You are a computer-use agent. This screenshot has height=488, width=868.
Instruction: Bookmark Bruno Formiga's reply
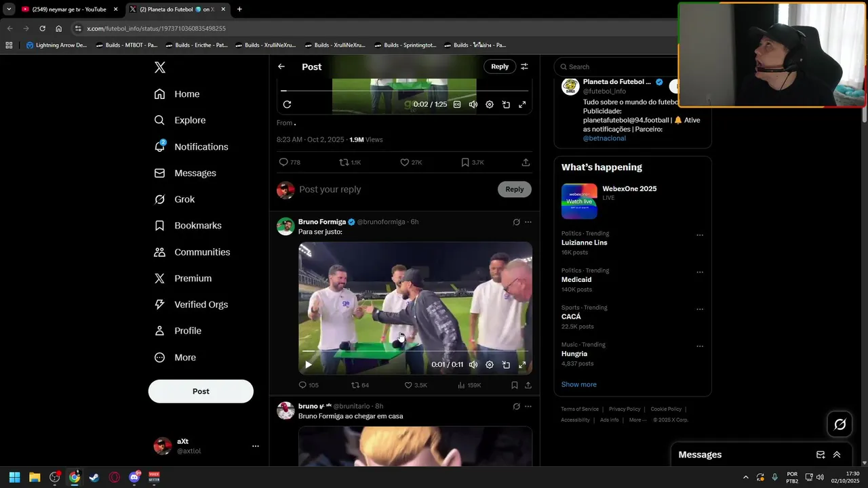515,385
